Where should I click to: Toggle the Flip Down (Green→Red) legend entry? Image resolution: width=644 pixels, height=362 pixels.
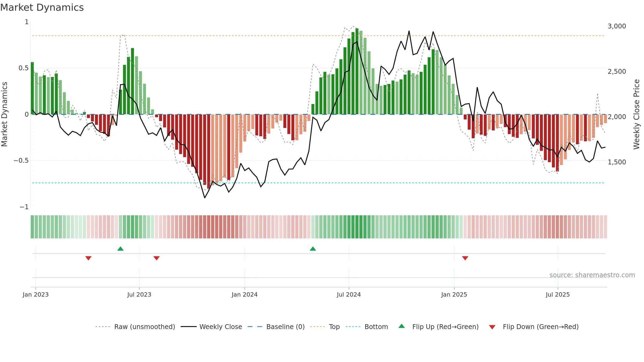click(533, 327)
